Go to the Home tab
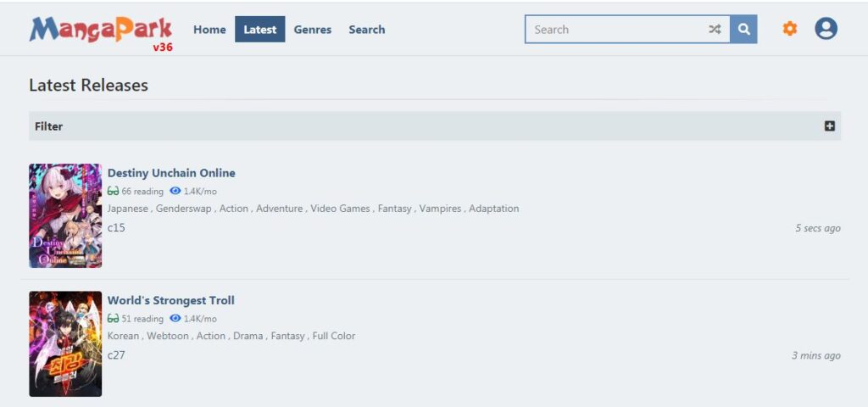 pyautogui.click(x=209, y=30)
